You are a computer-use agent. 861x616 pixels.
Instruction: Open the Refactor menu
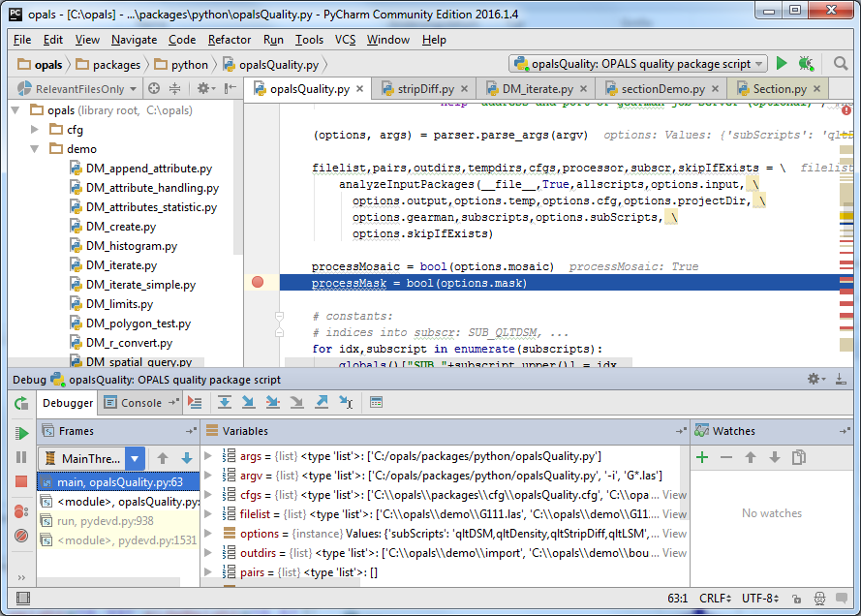click(230, 40)
